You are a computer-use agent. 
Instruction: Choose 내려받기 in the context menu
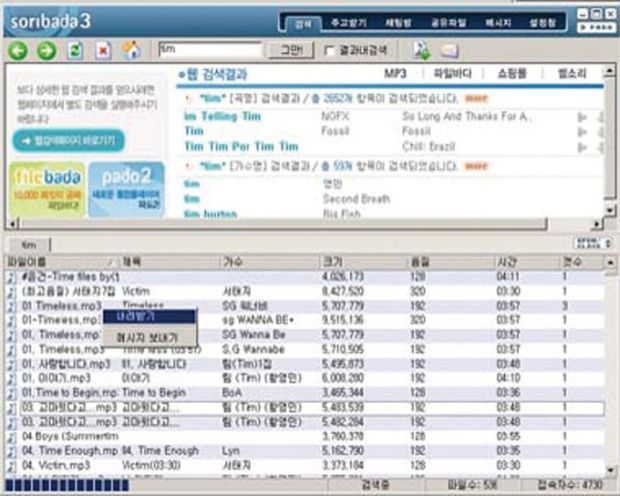coord(149,316)
